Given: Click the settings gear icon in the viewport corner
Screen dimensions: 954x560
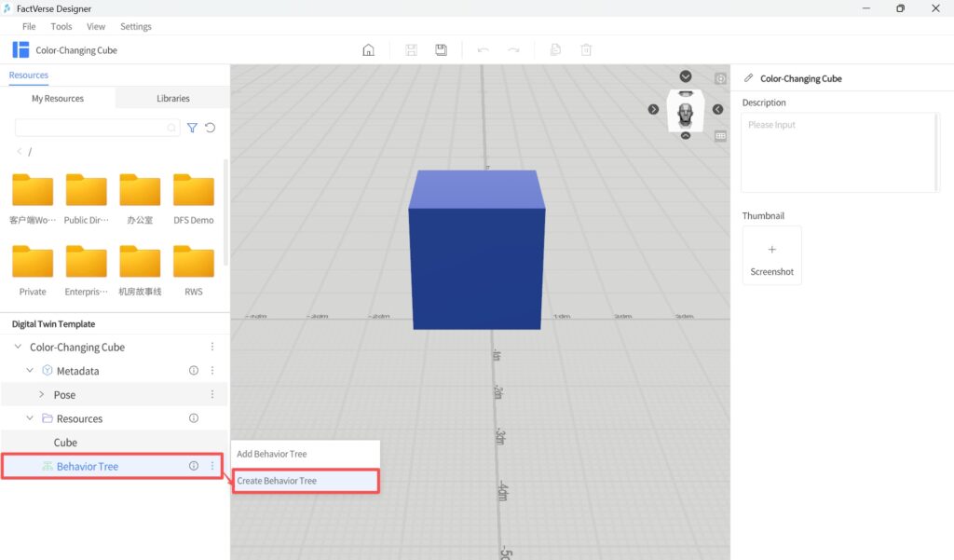Looking at the screenshot, I should coord(719,79).
